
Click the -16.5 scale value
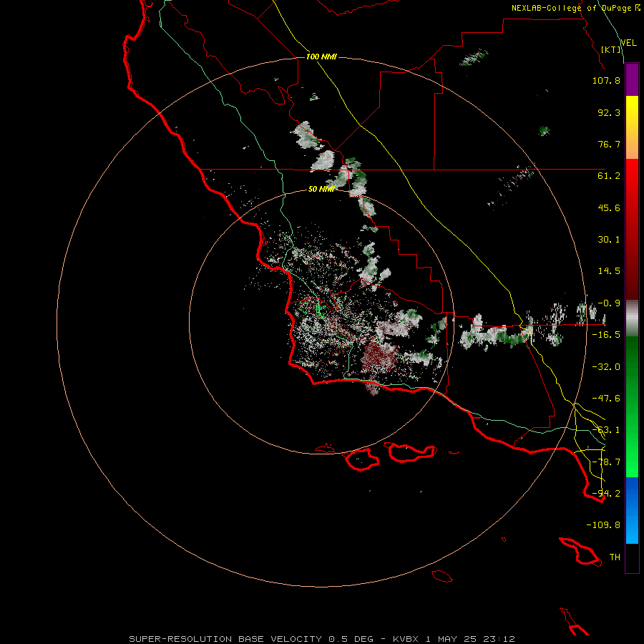tap(606, 335)
